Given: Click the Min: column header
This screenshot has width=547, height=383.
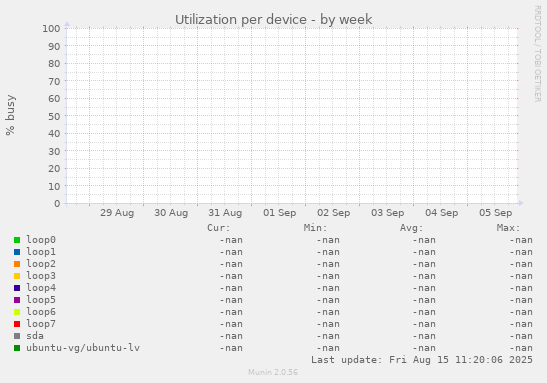Looking at the screenshot, I should point(315,228).
